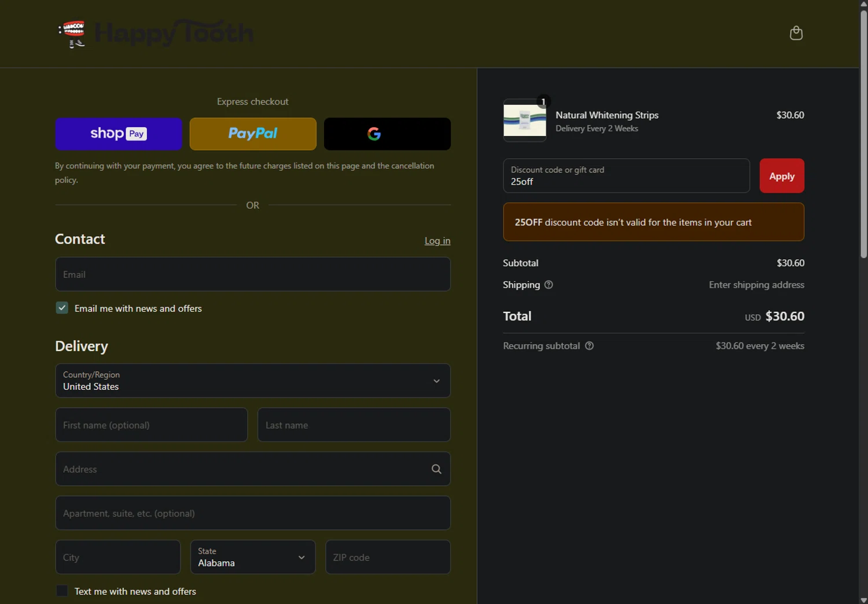This screenshot has height=604, width=868.
Task: Click the scrollbar up arrow
Action: tap(863, 4)
